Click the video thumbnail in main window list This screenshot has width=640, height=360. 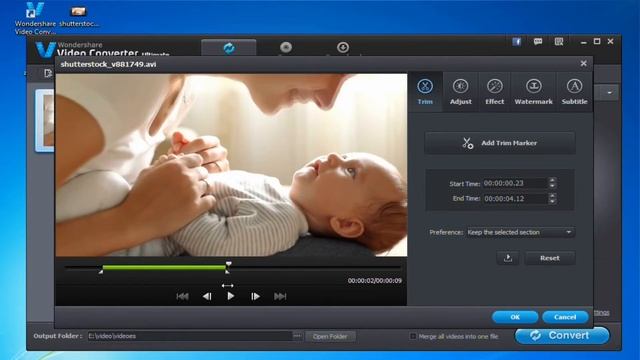[45, 121]
